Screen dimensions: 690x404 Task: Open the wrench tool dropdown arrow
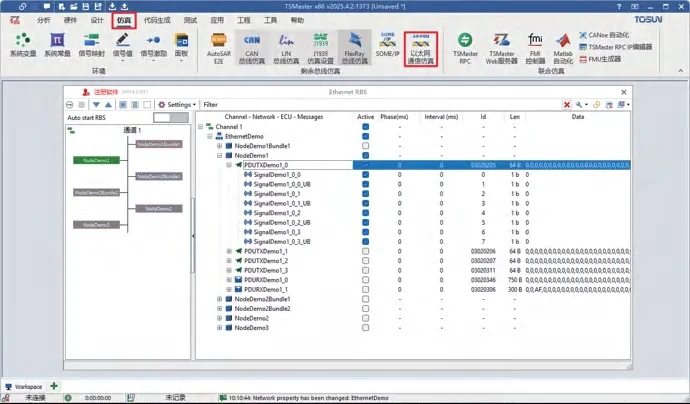(x=586, y=105)
